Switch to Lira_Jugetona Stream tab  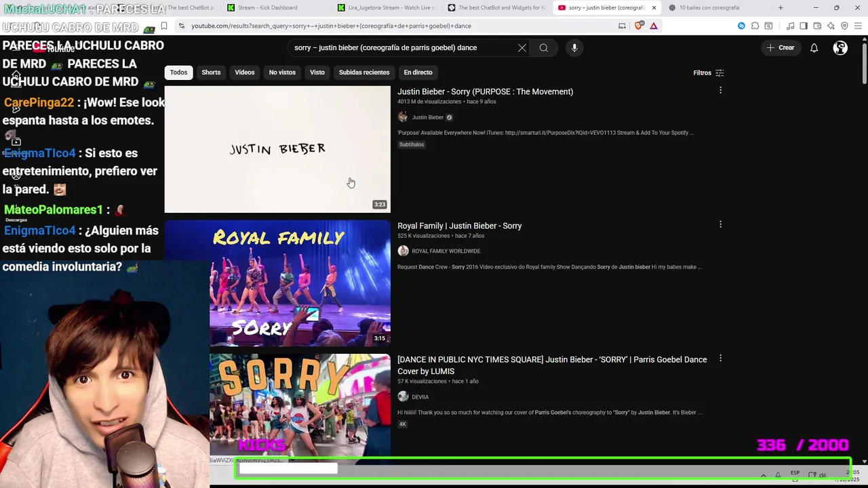click(x=387, y=7)
